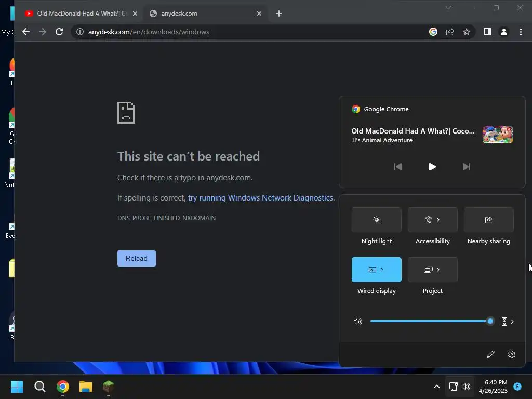Expand Accessibility options chevron

(438, 220)
